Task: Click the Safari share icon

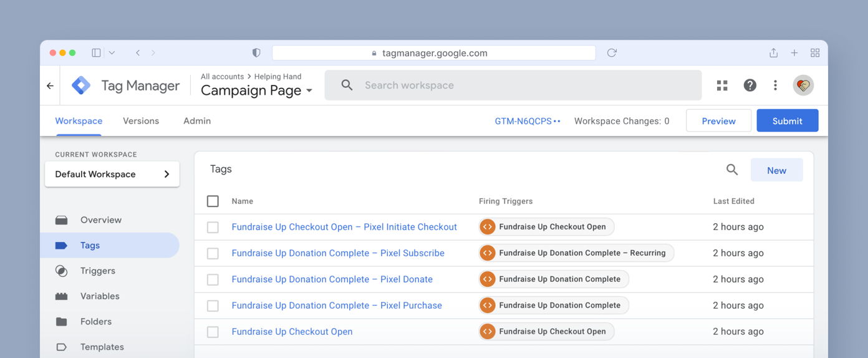Action: pyautogui.click(x=773, y=53)
